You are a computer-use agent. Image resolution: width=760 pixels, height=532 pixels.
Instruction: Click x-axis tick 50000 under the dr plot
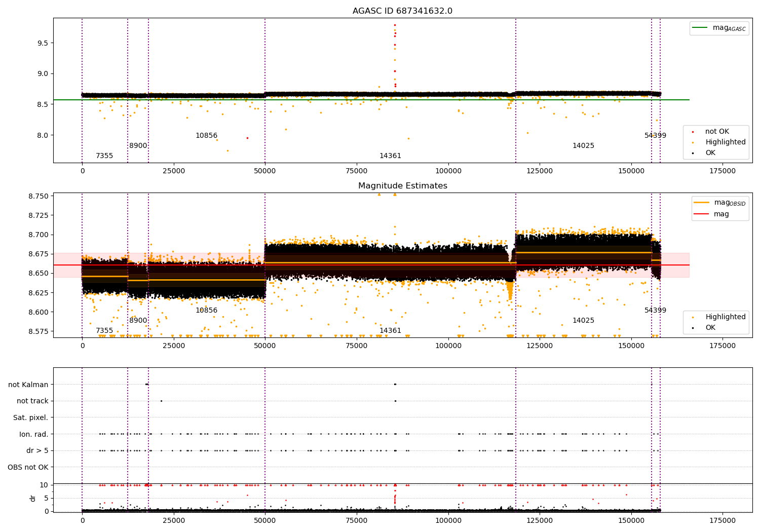[265, 520]
